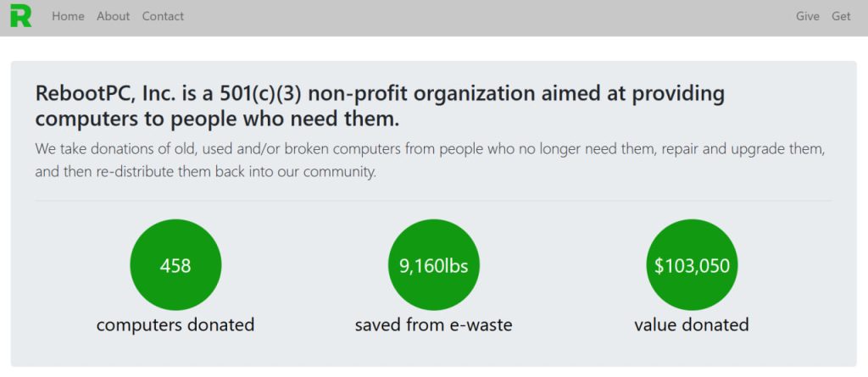The image size is (868, 377).
Task: Click the 'value donated' caption
Action: tap(692, 324)
